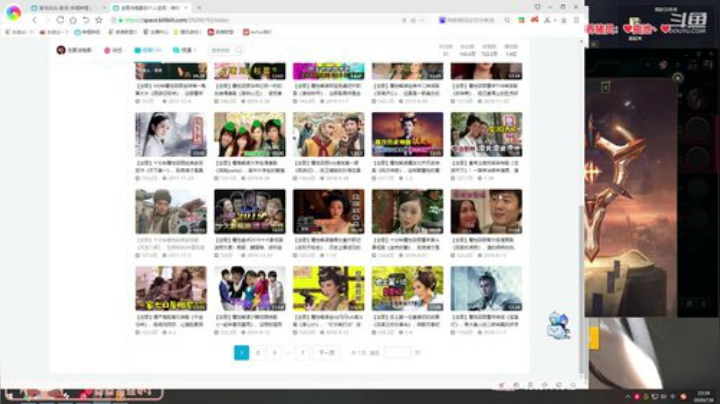Open the bilibili bookmark in bookmarks bar
This screenshot has width=720, height=404.
pyautogui.click(x=87, y=32)
